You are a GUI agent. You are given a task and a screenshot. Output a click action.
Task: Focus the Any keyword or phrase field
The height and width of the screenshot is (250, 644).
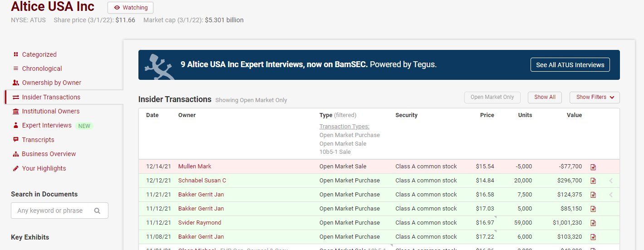click(x=59, y=211)
